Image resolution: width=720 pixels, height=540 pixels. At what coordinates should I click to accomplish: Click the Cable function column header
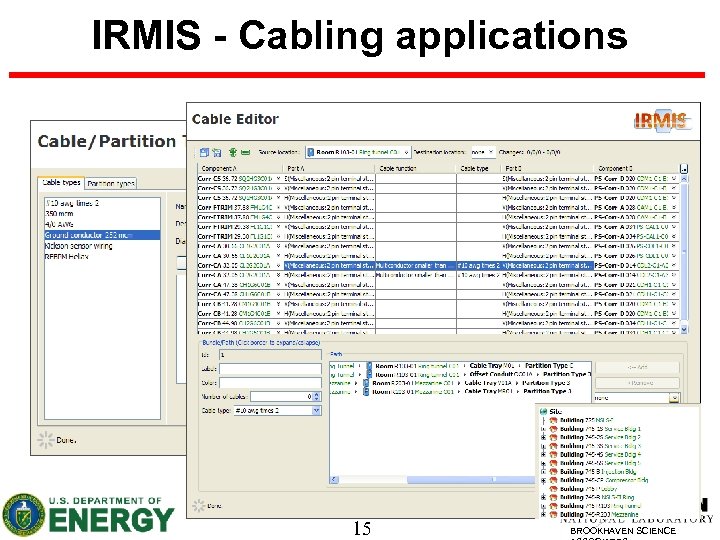pos(416,169)
